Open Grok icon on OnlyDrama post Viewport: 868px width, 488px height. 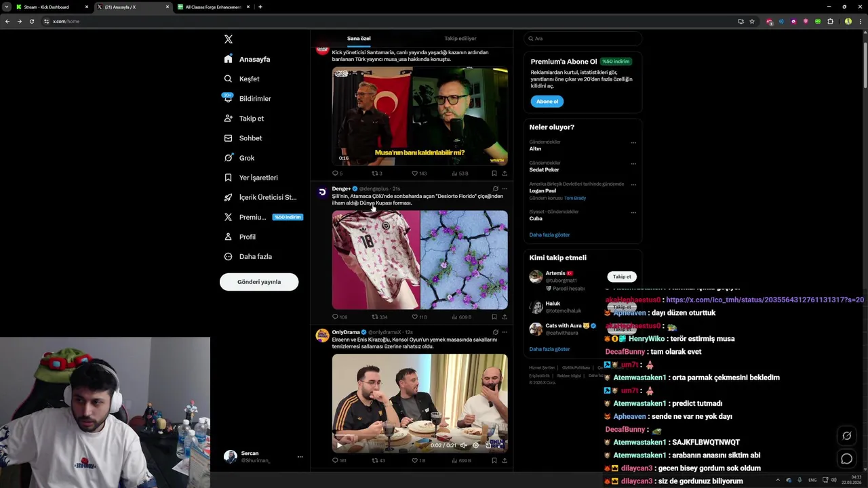coord(496,332)
